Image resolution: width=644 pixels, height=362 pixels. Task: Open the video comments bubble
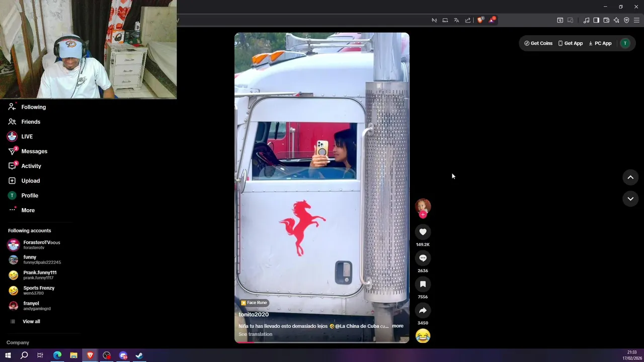(x=423, y=258)
